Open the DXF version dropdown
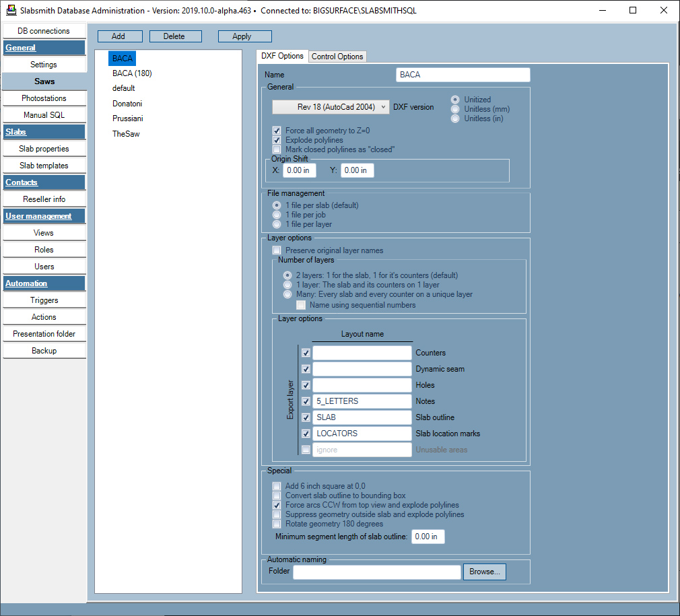 (x=331, y=107)
